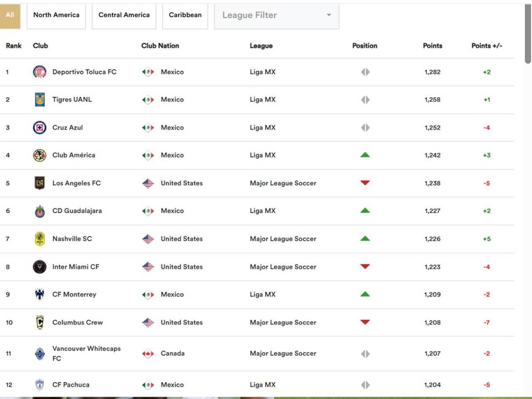Click Mexico flag in Deportivo Toluca row
Image resolution: width=532 pixels, height=399 pixels.
pos(148,72)
